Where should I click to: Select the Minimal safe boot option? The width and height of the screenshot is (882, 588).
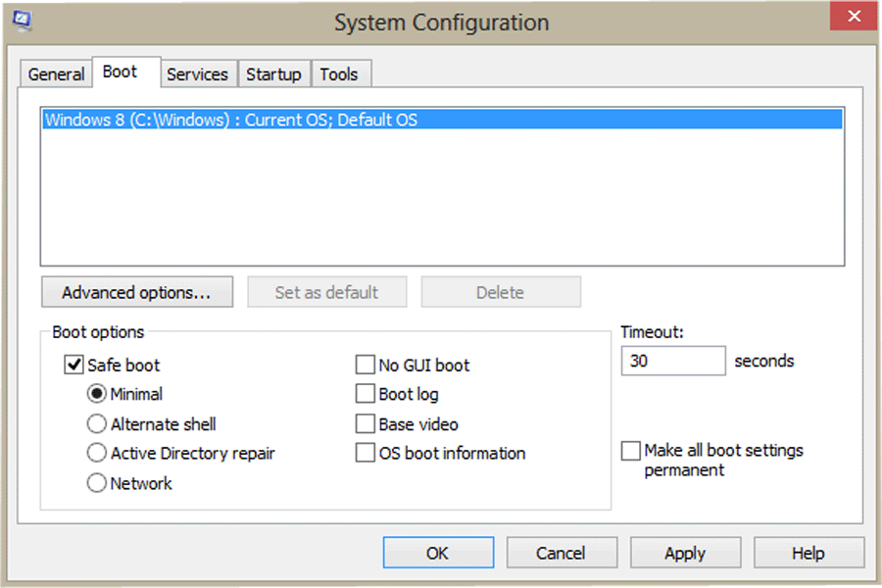click(97, 394)
